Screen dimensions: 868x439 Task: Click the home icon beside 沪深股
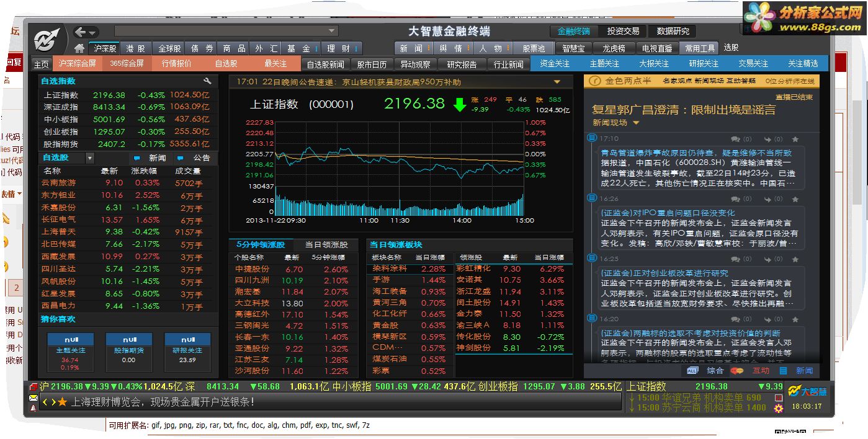coord(79,48)
